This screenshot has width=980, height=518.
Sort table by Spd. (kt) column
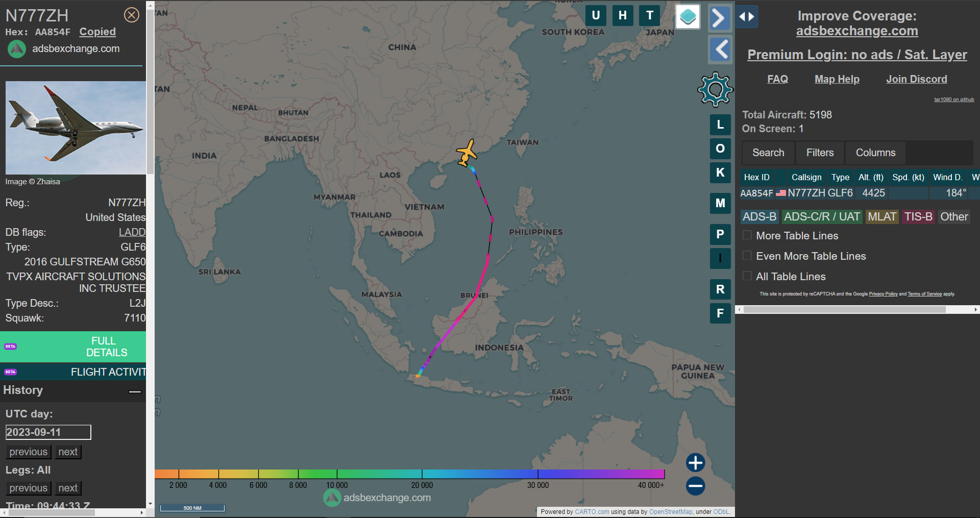(908, 177)
